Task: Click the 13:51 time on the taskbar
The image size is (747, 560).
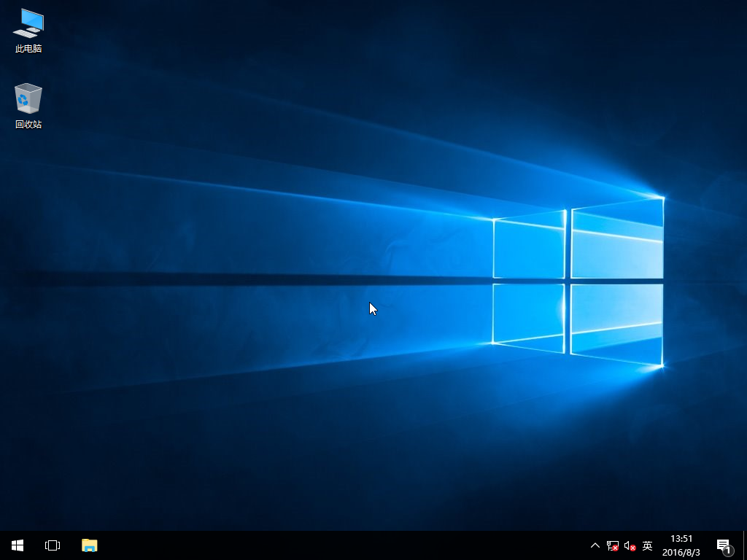Action: click(681, 539)
